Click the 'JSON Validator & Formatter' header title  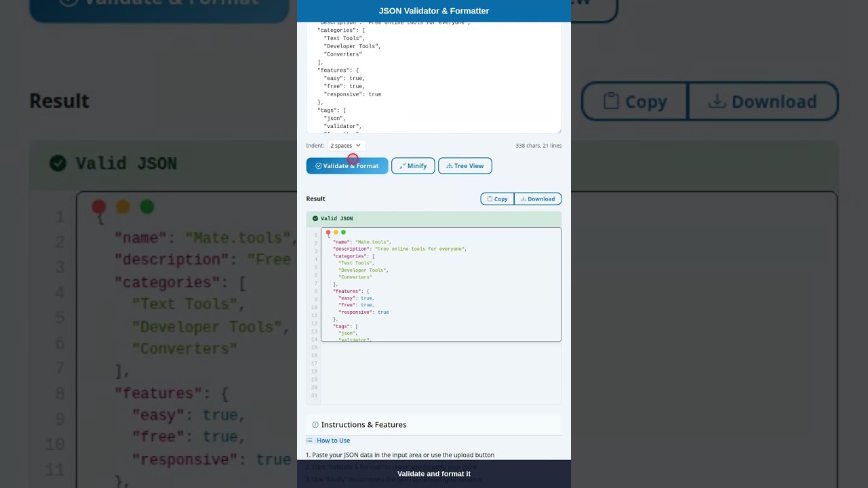(x=434, y=11)
